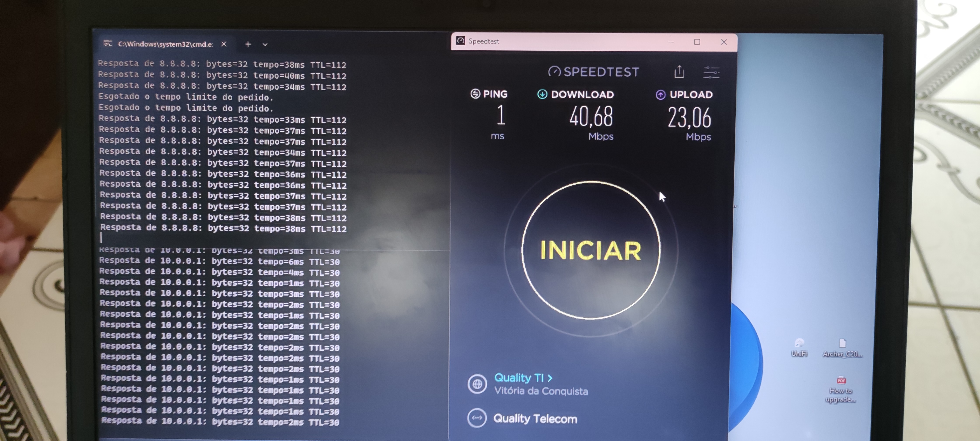Click the SPEEDTEST logo heading
Image resolution: width=980 pixels, height=441 pixels.
[593, 72]
